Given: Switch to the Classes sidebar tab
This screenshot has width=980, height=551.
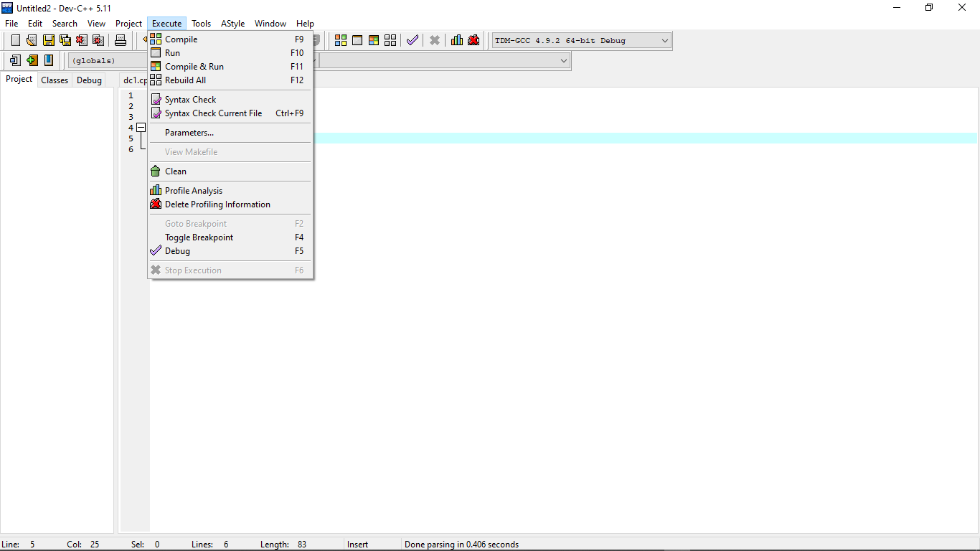Looking at the screenshot, I should pyautogui.click(x=55, y=80).
